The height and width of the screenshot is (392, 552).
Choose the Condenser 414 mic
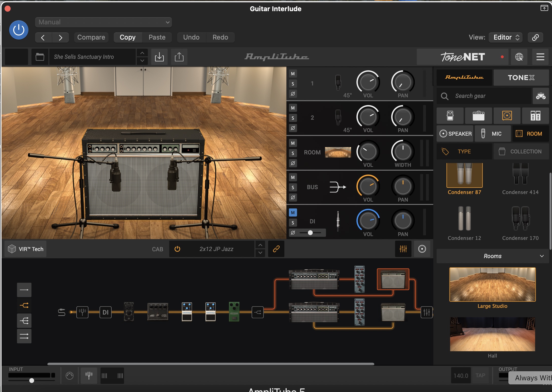click(520, 179)
